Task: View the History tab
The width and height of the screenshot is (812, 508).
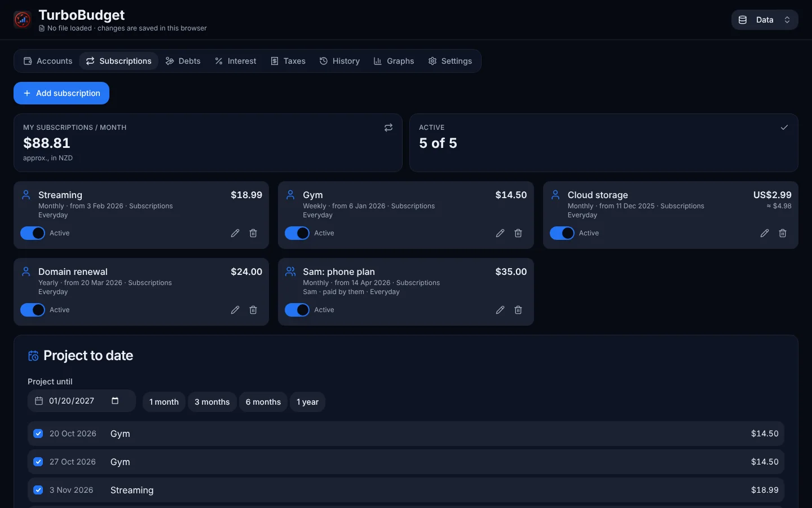Action: click(339, 61)
